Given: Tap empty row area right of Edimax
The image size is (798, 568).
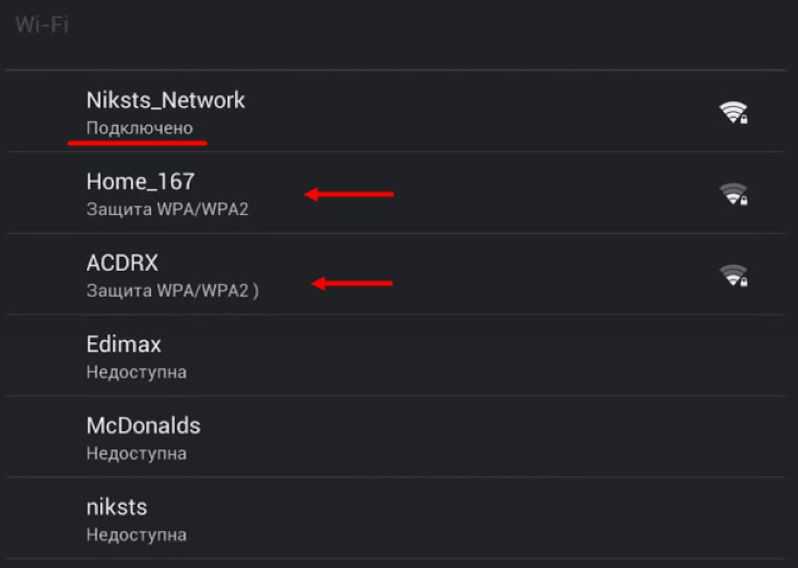Looking at the screenshot, I should 473,356.
